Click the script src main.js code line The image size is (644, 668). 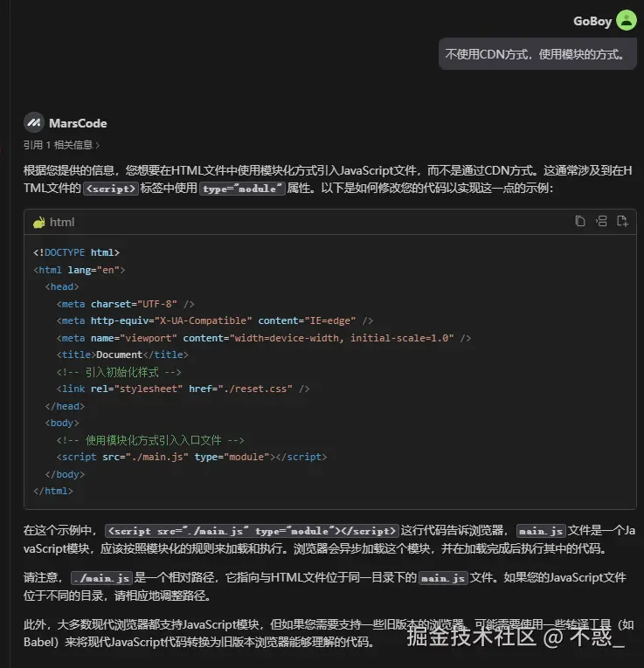point(191,457)
